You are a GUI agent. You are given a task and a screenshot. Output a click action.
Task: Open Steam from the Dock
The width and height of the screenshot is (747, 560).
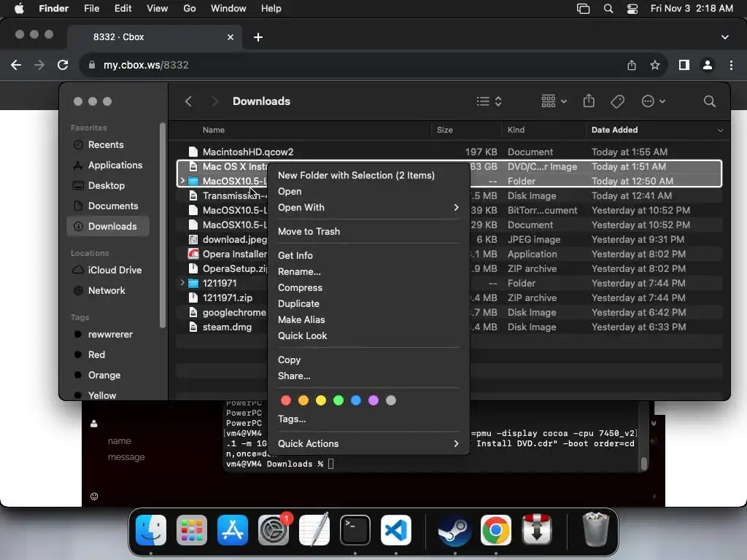click(454, 530)
